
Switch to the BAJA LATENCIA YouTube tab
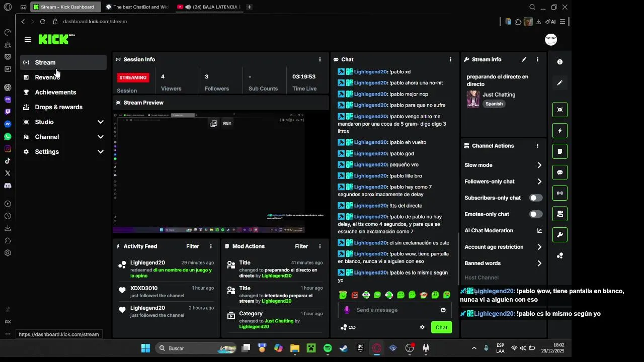point(209,7)
